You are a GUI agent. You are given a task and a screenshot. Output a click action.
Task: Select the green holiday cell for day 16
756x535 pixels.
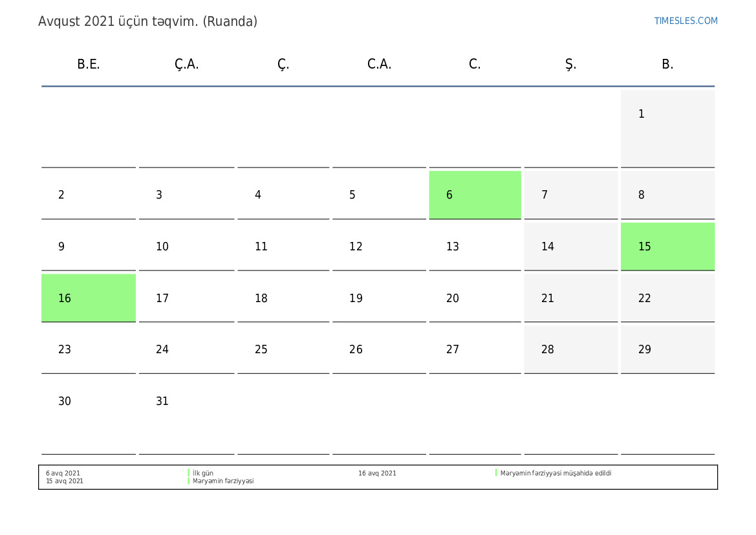(89, 298)
